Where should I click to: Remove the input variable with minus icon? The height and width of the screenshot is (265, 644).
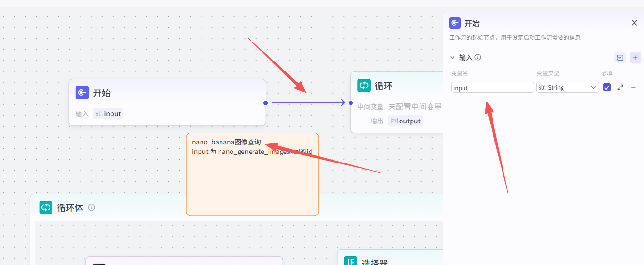coord(634,88)
